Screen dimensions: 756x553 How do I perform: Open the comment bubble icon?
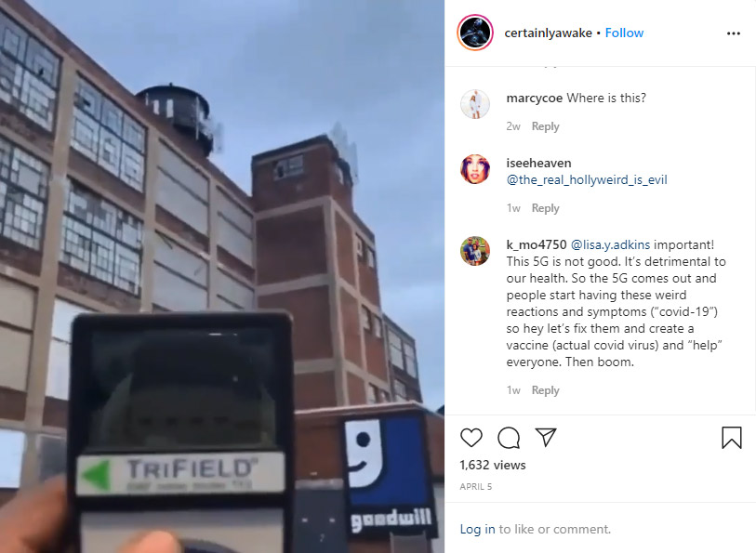(509, 438)
